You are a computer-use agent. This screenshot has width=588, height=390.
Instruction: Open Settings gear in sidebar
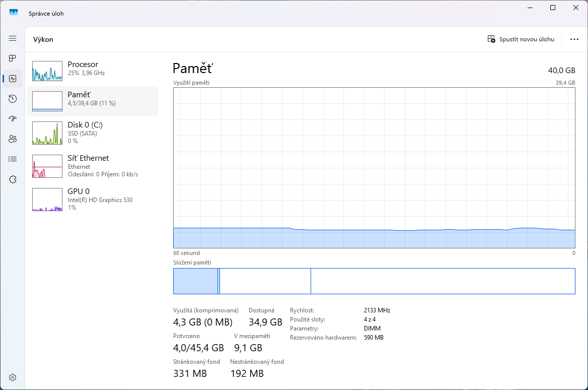click(13, 377)
